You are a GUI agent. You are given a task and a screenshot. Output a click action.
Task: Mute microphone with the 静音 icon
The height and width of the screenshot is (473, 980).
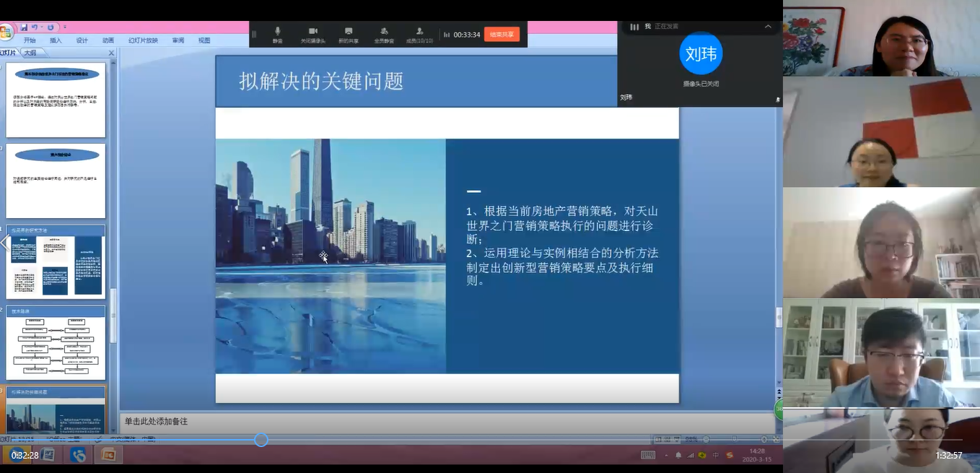[277, 33]
